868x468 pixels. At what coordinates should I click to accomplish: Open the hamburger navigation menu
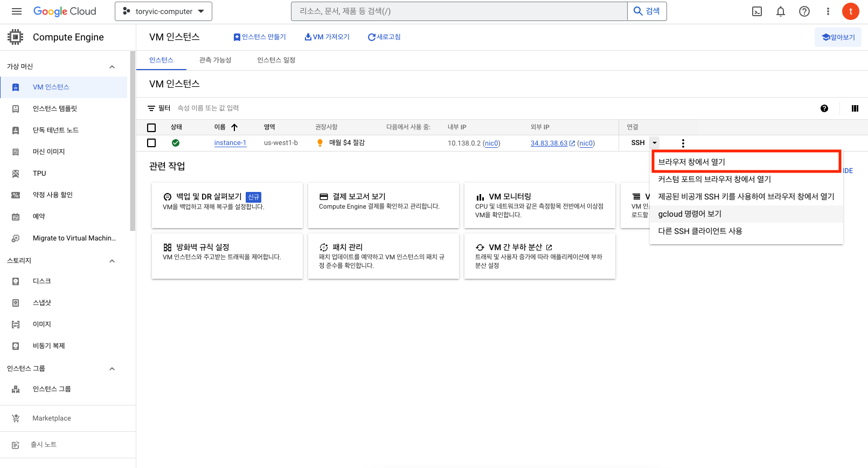point(17,11)
